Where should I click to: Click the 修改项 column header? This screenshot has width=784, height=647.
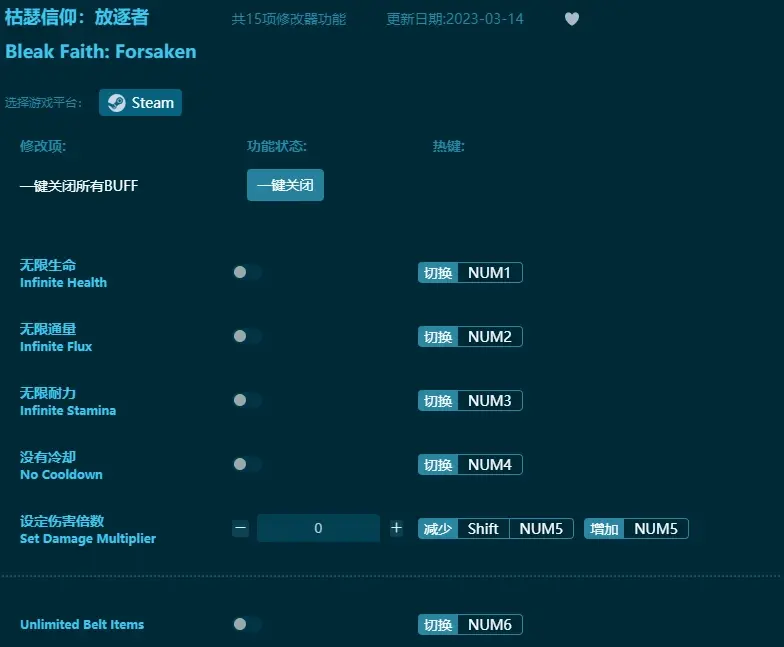42,146
